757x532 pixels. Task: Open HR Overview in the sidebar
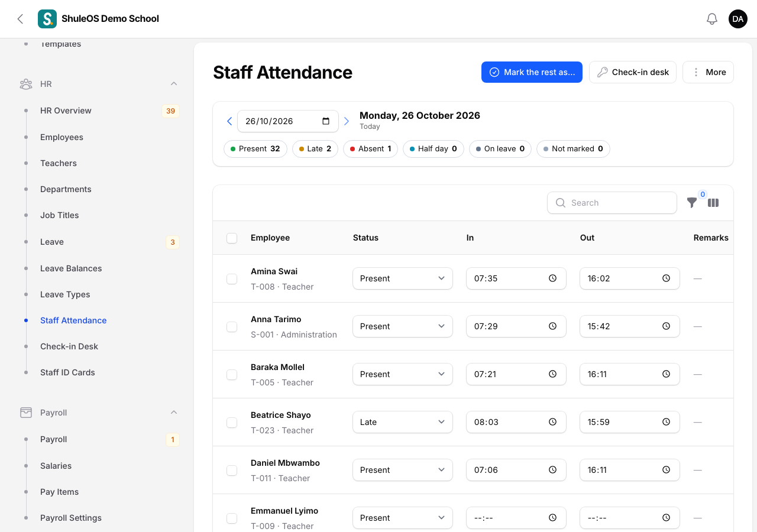66,111
